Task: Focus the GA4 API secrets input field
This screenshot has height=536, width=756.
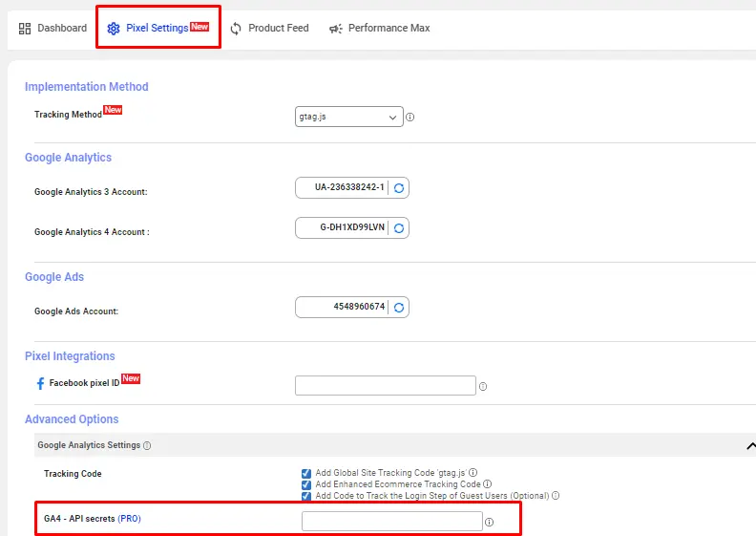Action: [x=392, y=521]
